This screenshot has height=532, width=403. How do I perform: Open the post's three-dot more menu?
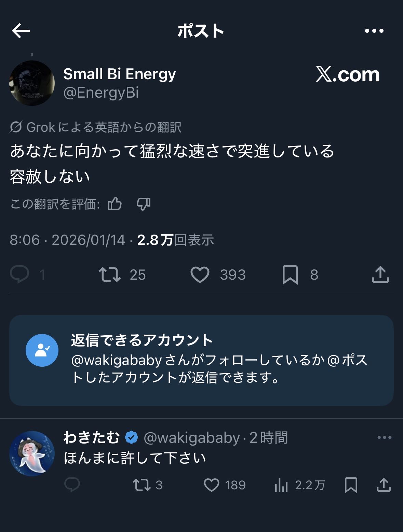coord(374,31)
